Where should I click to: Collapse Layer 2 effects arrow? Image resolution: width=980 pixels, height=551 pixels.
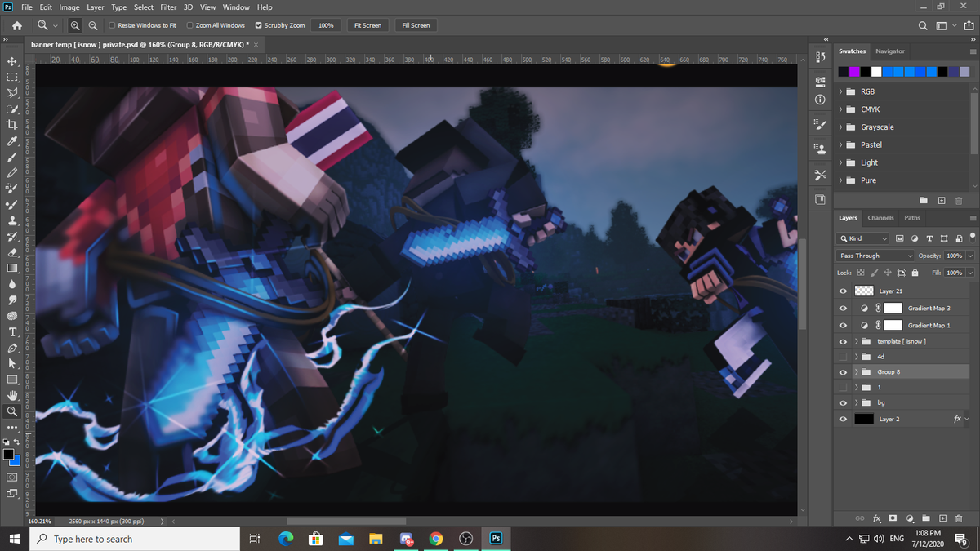[x=968, y=419]
